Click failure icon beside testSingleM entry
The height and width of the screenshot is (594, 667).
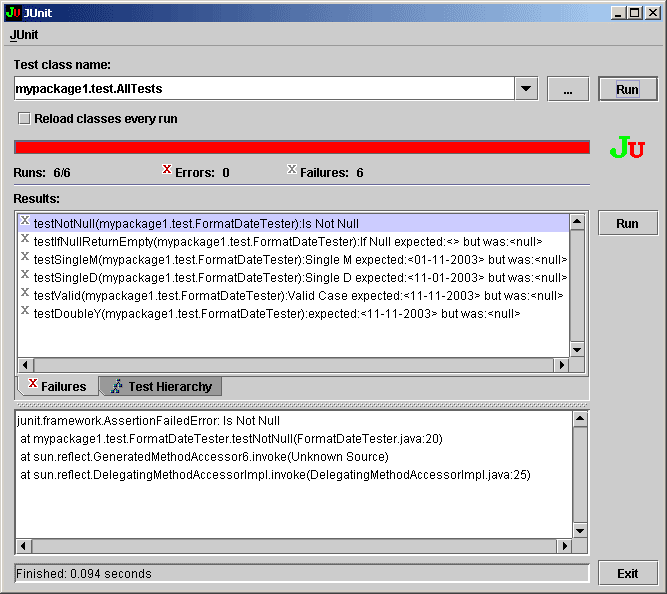(25, 259)
